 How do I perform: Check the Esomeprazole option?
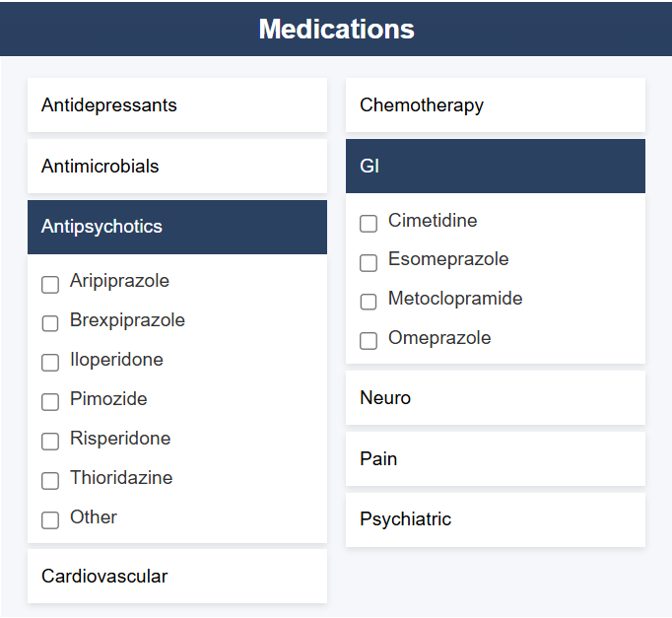tap(369, 263)
